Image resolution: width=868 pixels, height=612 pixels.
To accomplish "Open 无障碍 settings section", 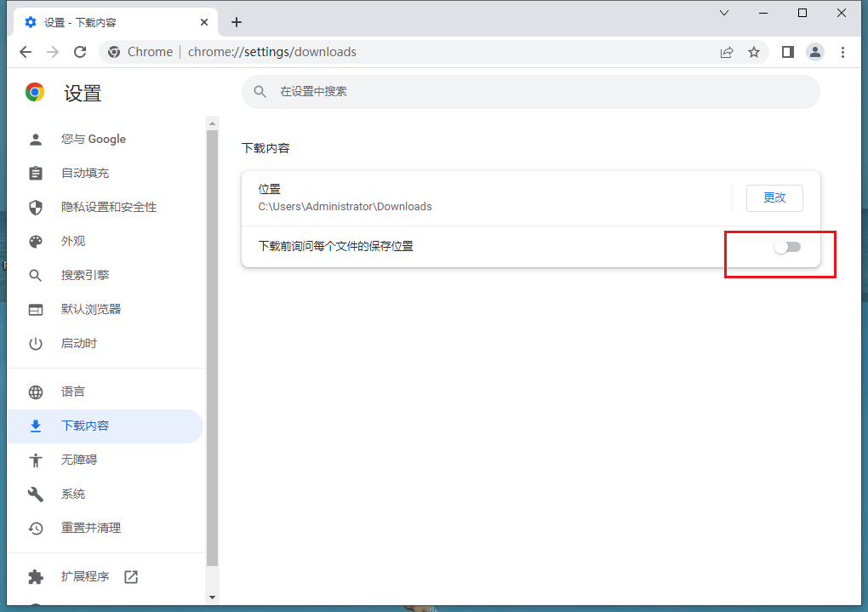I will (106, 460).
